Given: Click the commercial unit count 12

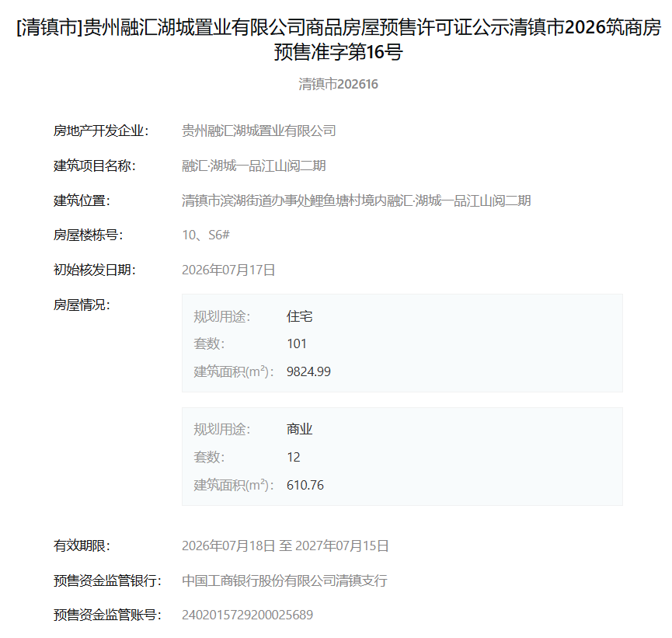Looking at the screenshot, I should point(293,457).
